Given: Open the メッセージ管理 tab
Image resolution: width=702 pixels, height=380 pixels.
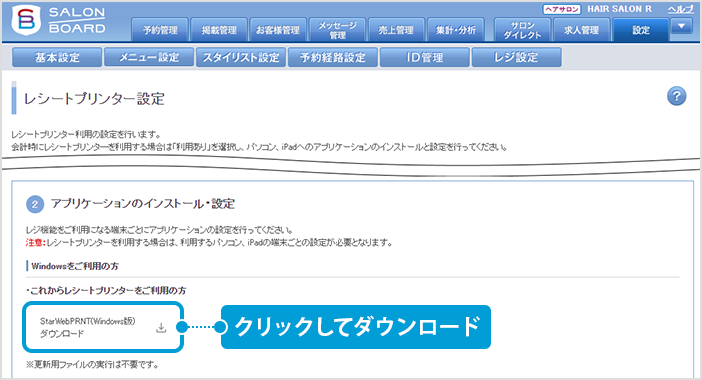Looking at the screenshot, I should click(337, 30).
